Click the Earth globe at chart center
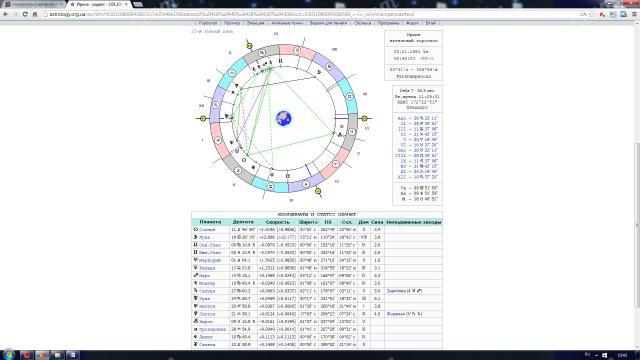The width and height of the screenshot is (640, 360). (284, 118)
